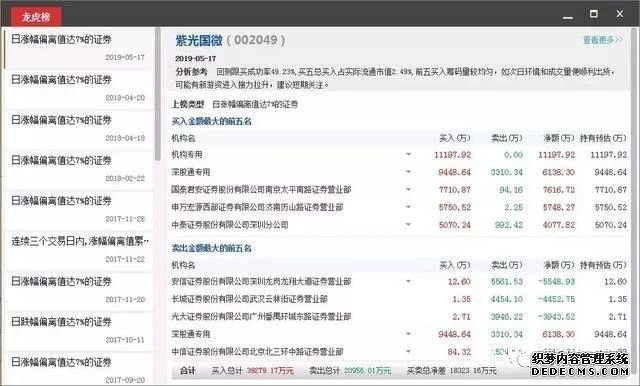Click 安信证券 深圳龙岗龙翔大道 name

point(261,282)
